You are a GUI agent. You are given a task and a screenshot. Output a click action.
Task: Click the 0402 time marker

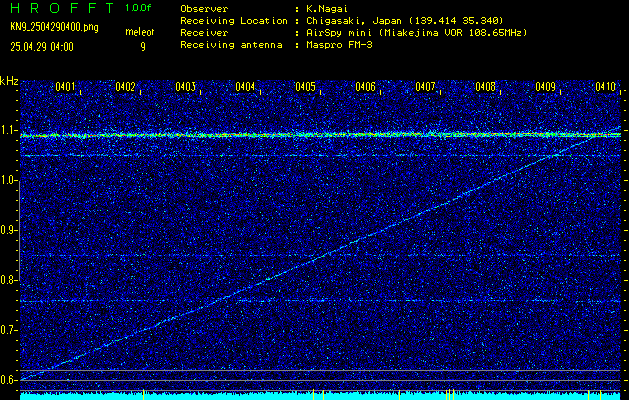(x=125, y=87)
